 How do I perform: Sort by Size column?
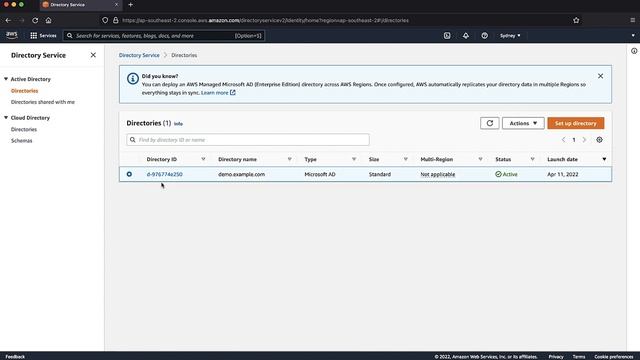[x=405, y=159]
